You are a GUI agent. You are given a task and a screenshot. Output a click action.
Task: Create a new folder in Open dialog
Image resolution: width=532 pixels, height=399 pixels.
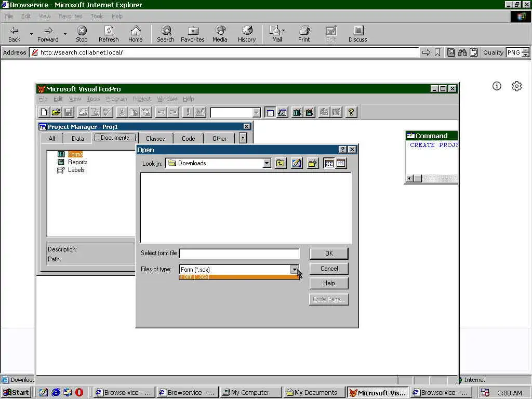pos(312,164)
